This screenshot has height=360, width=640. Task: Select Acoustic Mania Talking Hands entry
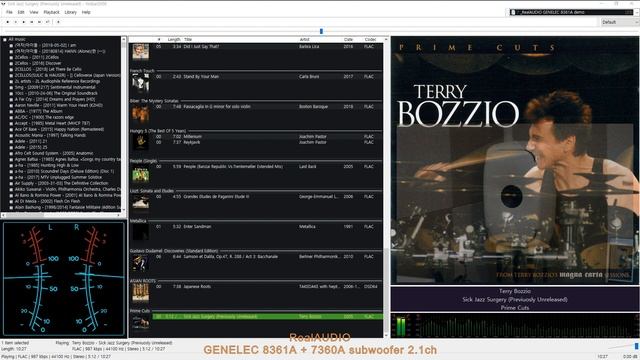tap(50, 135)
